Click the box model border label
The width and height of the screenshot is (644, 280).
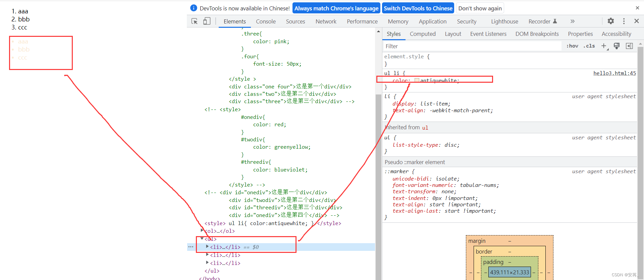click(x=484, y=252)
